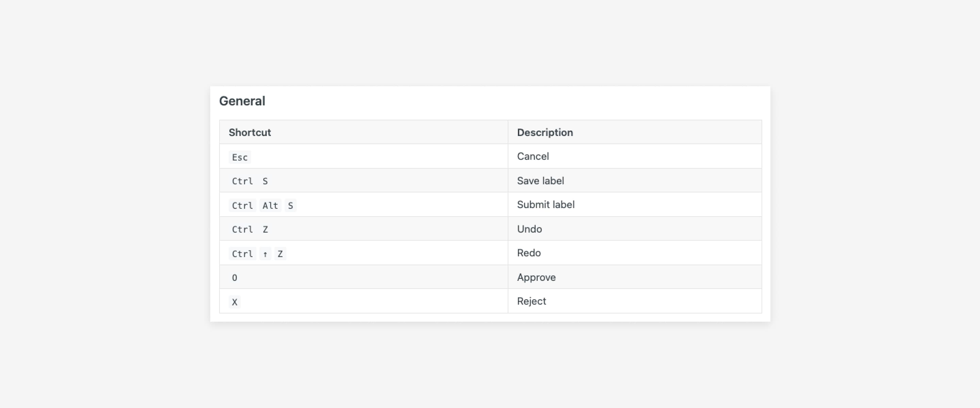
Task: Click the Esc key badge
Action: (240, 157)
